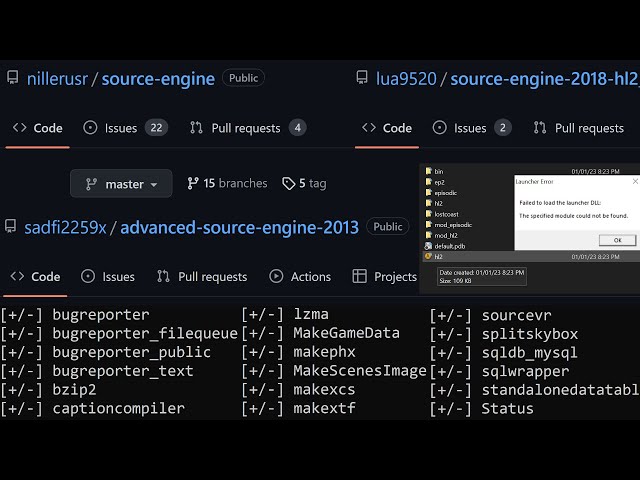Click issues circle icon in nillerusr repo
Viewport: 640px width, 480px height.
(90, 128)
